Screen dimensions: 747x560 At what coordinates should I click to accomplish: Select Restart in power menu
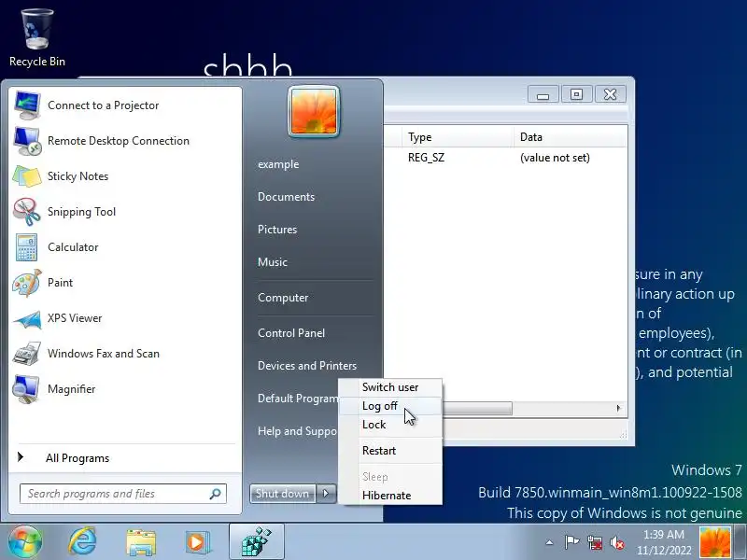point(390,451)
